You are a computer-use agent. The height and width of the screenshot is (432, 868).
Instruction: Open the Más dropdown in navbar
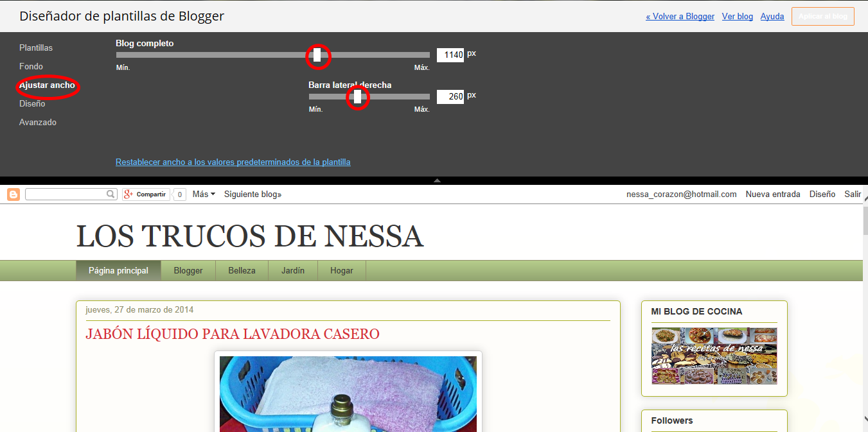click(x=204, y=194)
